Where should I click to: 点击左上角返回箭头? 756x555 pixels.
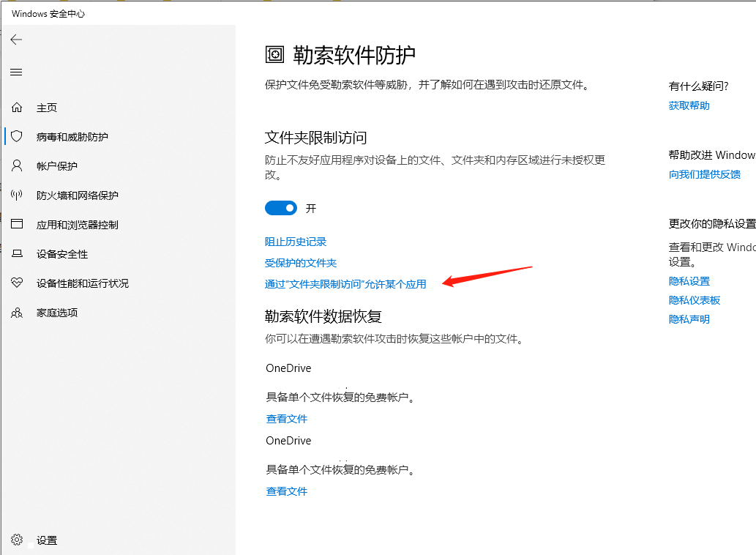(15, 40)
